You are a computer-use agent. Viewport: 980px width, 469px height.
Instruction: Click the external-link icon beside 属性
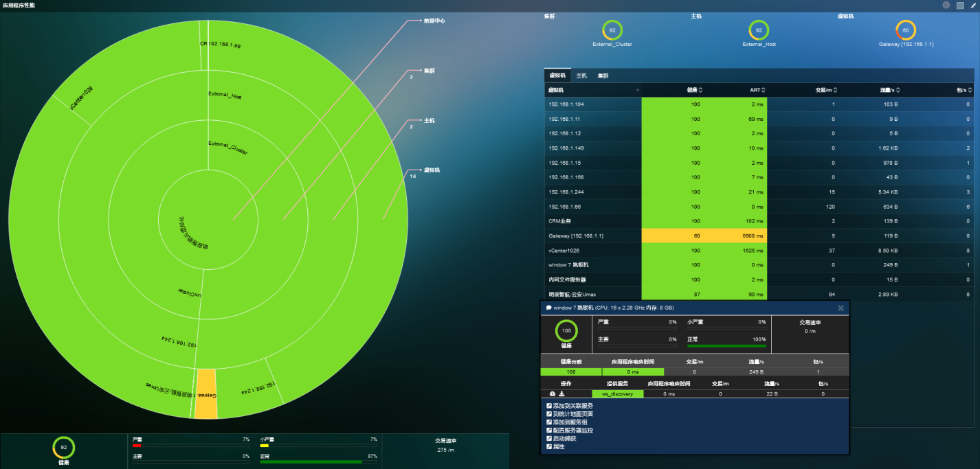coord(548,446)
